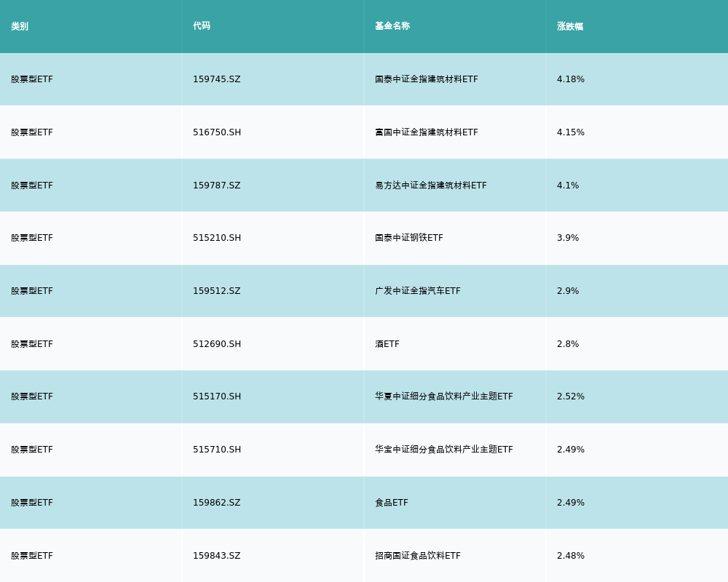This screenshot has height=582, width=728.
Task: Select code 516750.SH
Action: [x=217, y=132]
